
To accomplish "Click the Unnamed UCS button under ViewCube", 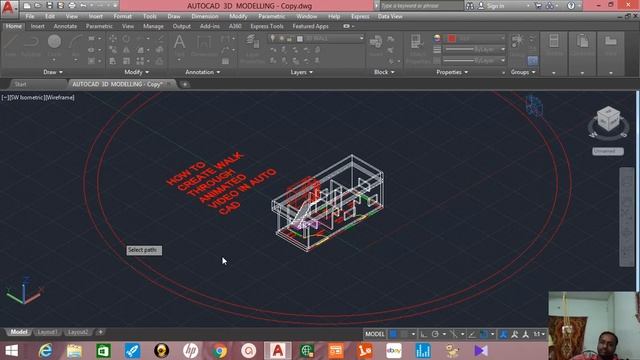I will [608, 151].
